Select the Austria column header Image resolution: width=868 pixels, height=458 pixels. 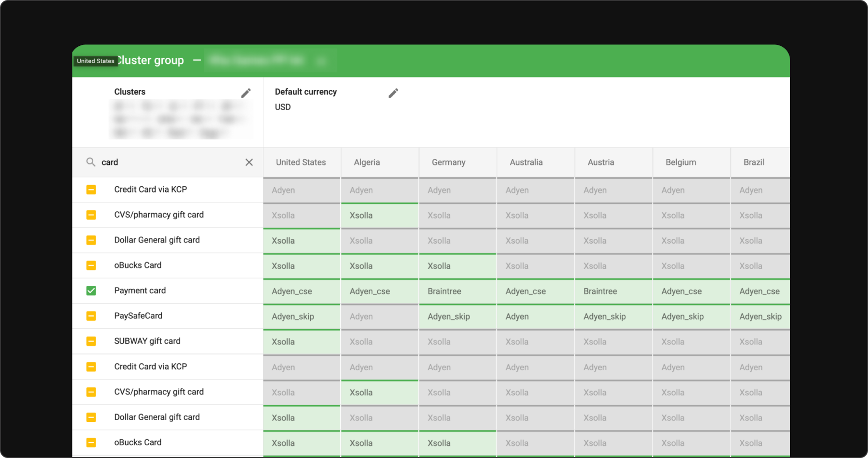(601, 162)
